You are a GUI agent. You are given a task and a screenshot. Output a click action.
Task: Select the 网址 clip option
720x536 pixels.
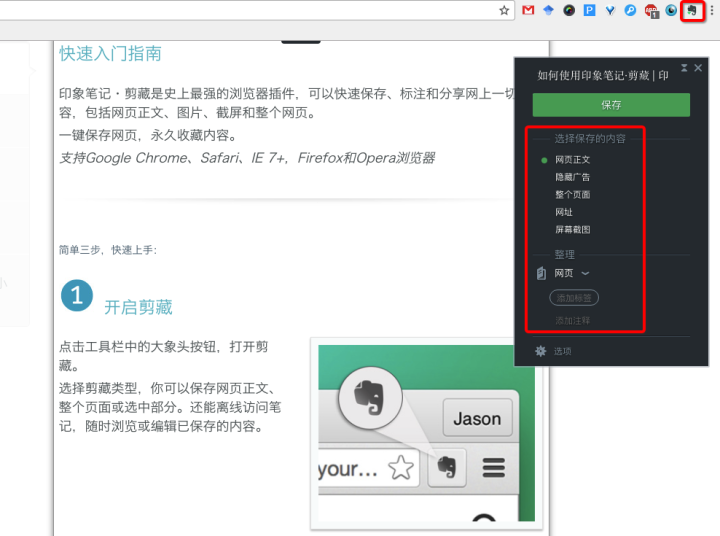click(564, 212)
